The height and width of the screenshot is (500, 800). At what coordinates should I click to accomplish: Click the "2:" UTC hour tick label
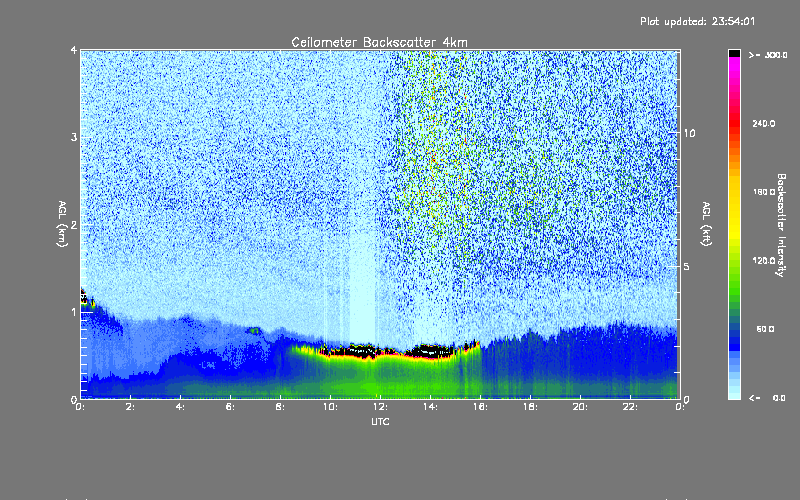(131, 407)
